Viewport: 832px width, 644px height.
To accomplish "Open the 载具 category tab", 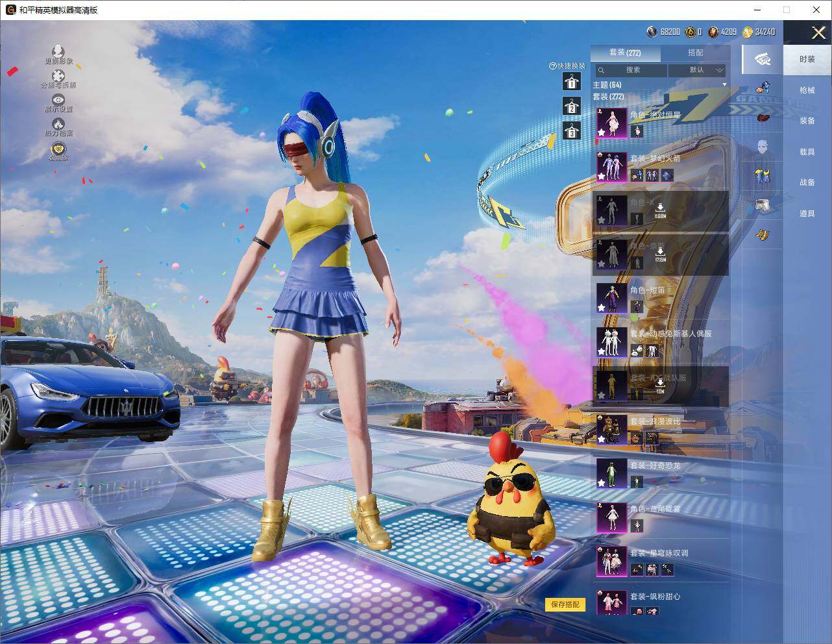I will (807, 152).
